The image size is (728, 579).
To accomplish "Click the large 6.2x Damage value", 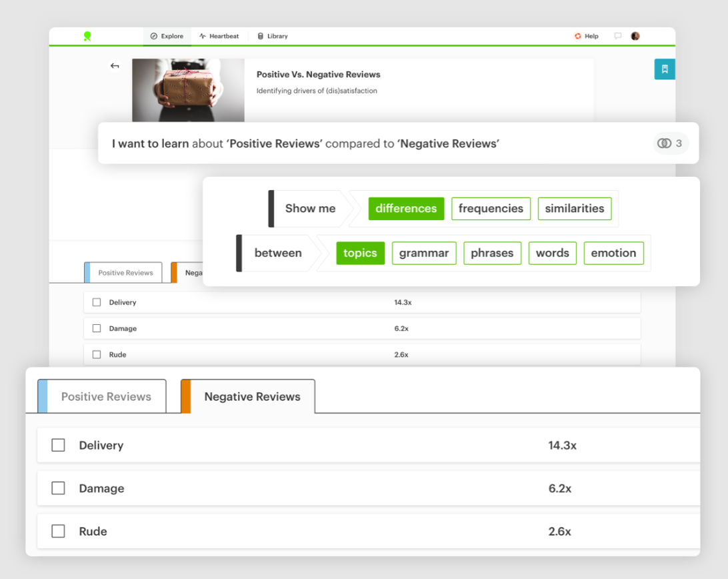I will tap(559, 488).
